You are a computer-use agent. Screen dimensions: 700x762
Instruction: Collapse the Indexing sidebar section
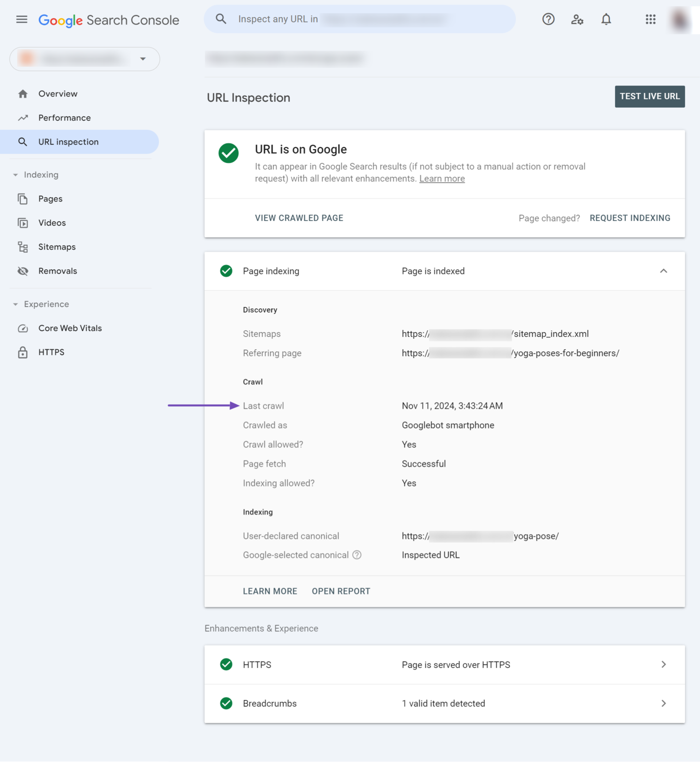15,175
